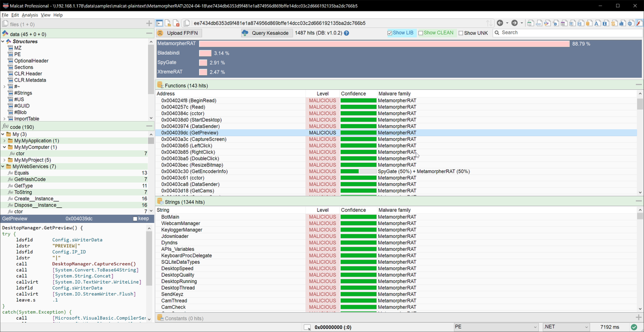Click the red Flash-style view icon at toolbar end
The width and height of the screenshot is (644, 332).
click(x=638, y=23)
